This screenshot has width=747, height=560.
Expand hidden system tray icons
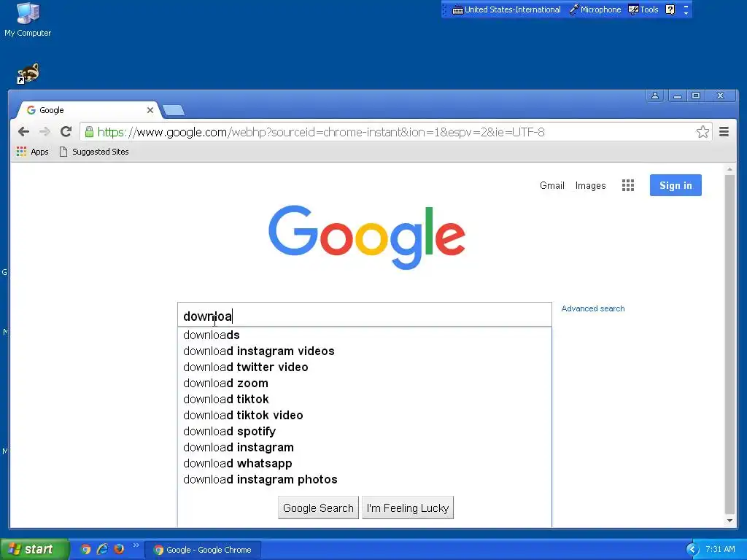tap(692, 550)
